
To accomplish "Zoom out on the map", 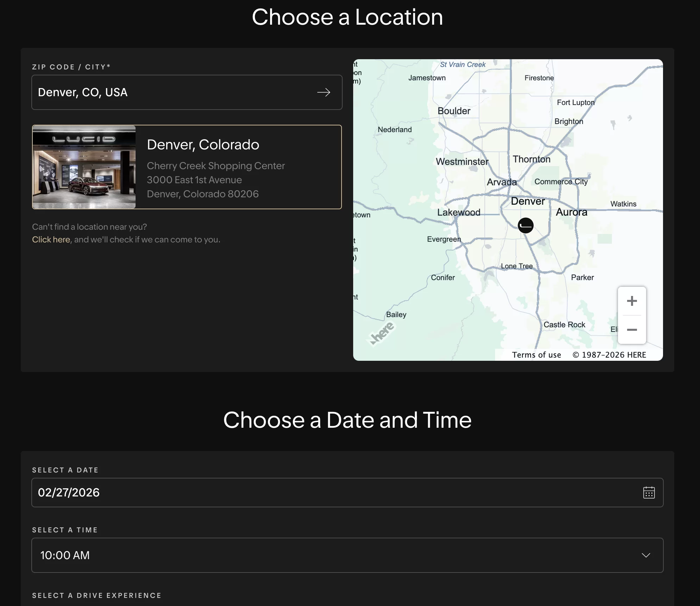I will click(632, 330).
